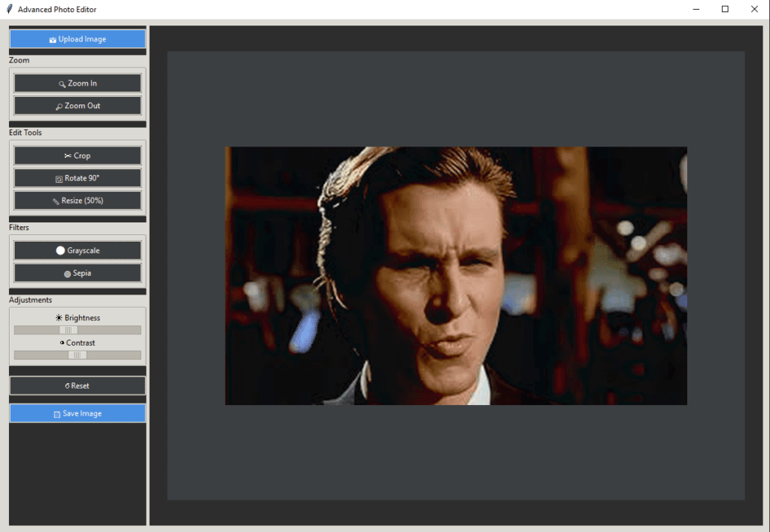Click the Adjustments section heading

(30, 300)
